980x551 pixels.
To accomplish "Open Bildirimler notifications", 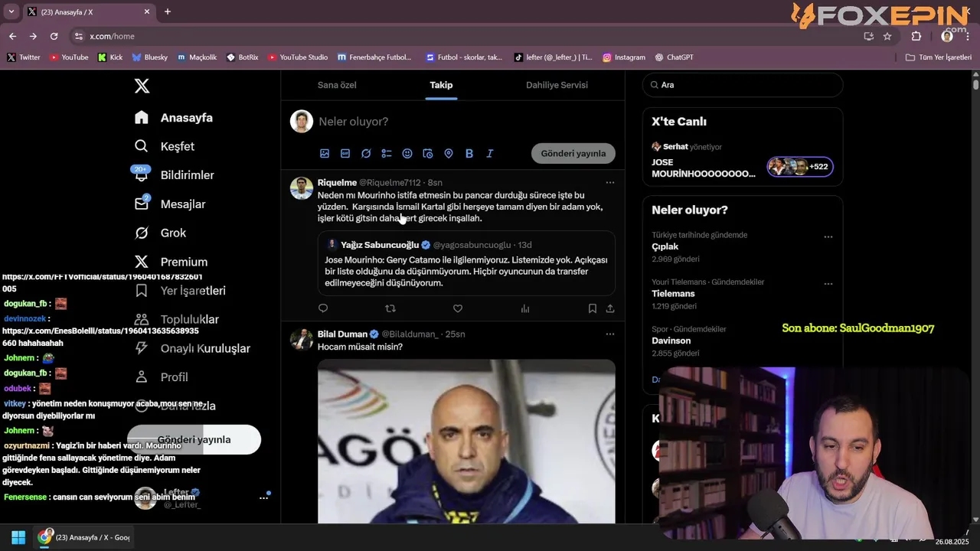I will 174,175.
